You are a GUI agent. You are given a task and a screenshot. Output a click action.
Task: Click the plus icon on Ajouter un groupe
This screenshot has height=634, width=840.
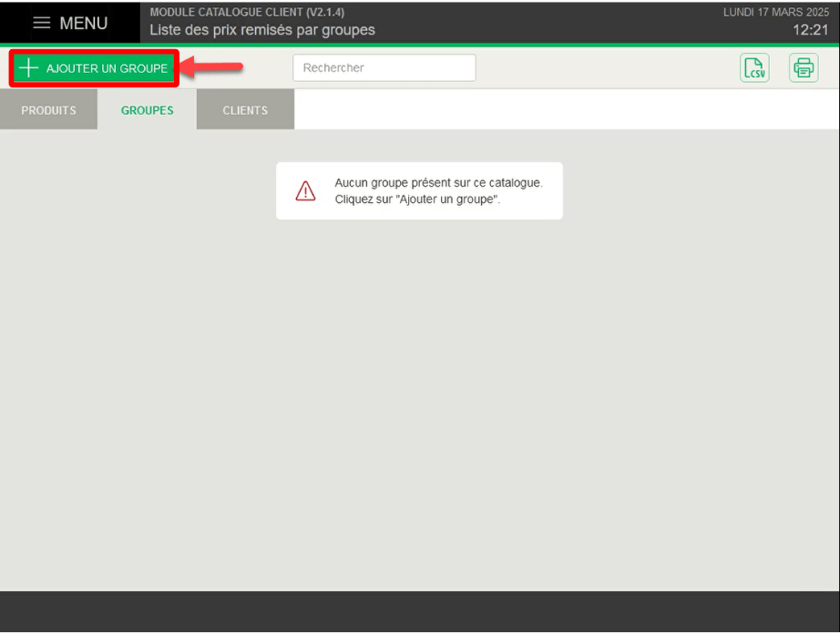tap(28, 68)
